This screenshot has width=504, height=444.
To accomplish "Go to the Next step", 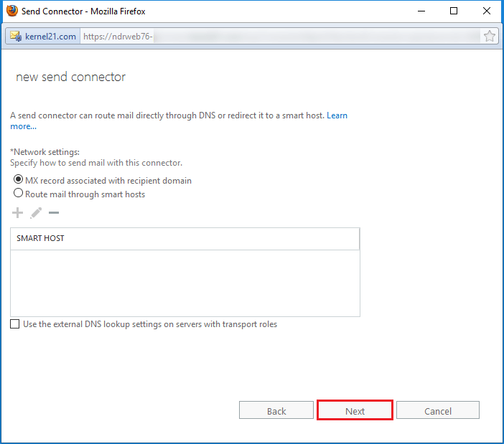I will tap(355, 410).
